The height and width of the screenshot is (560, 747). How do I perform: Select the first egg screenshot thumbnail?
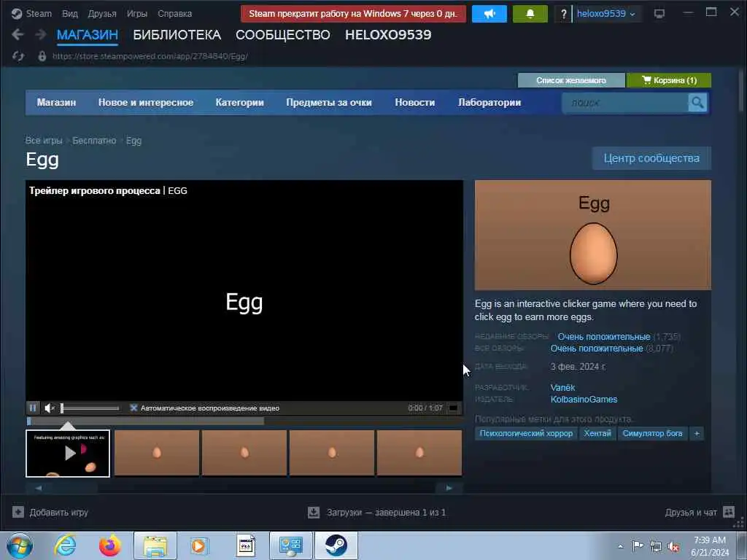pos(157,453)
